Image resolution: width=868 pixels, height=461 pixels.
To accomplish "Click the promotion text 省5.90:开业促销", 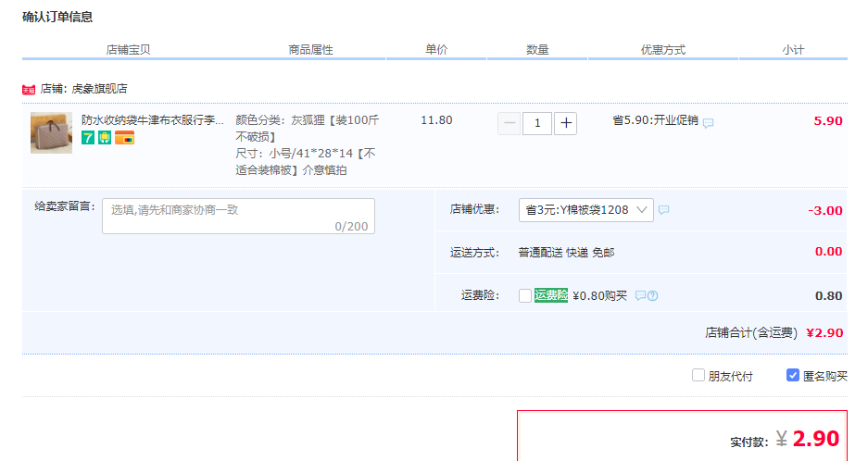I will tap(656, 120).
